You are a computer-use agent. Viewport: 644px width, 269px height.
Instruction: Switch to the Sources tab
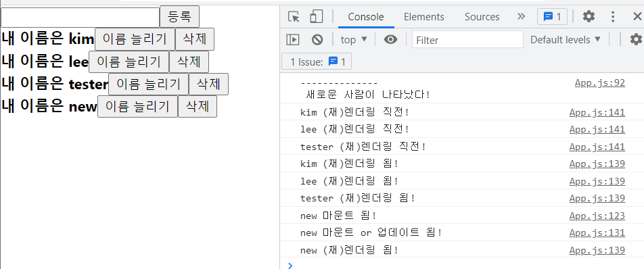click(482, 17)
